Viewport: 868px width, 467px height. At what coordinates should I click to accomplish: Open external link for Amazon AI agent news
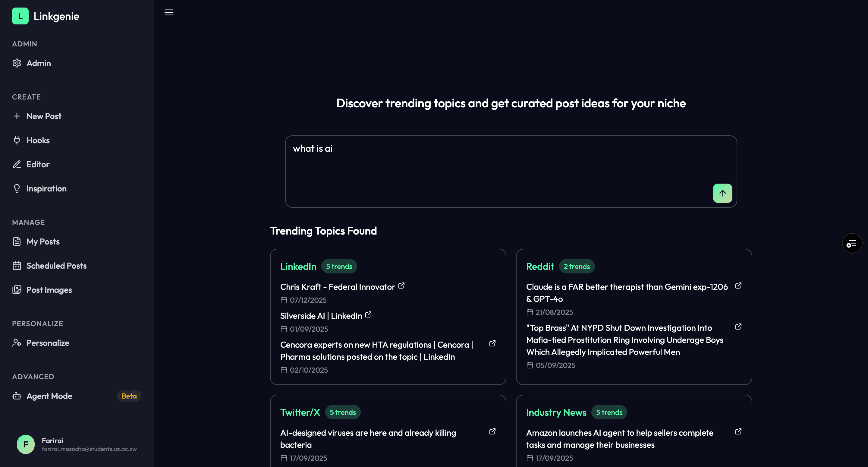click(738, 432)
